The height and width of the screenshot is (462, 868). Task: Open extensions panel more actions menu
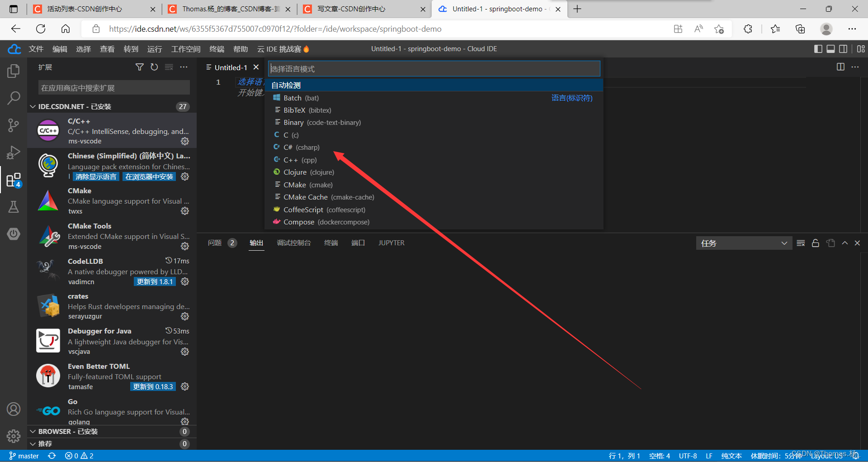(x=184, y=67)
